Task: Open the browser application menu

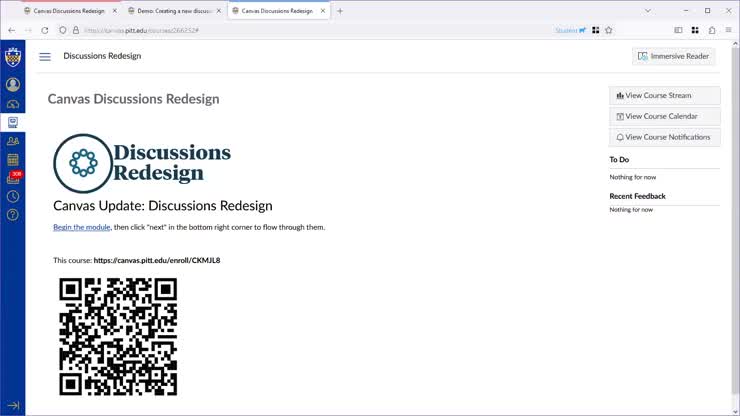Action: (x=729, y=30)
